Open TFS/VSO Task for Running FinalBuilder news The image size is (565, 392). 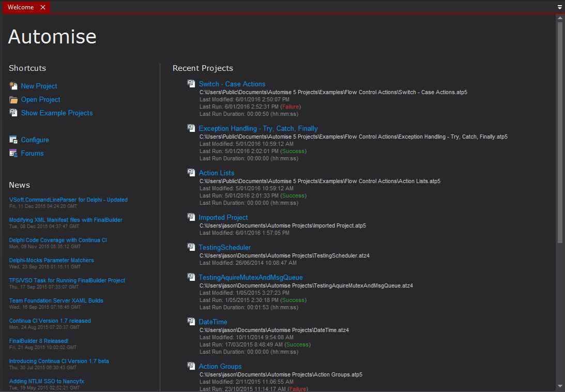click(67, 281)
